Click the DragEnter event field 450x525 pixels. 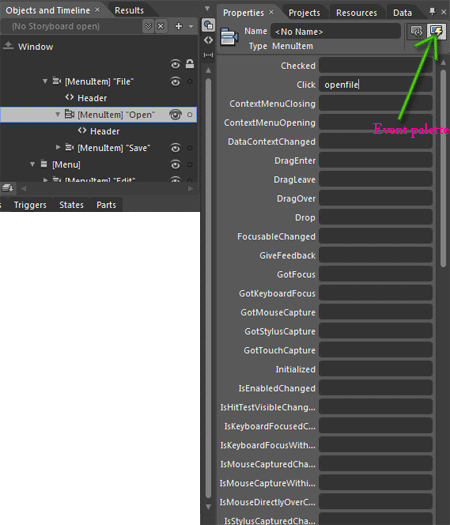(375, 160)
